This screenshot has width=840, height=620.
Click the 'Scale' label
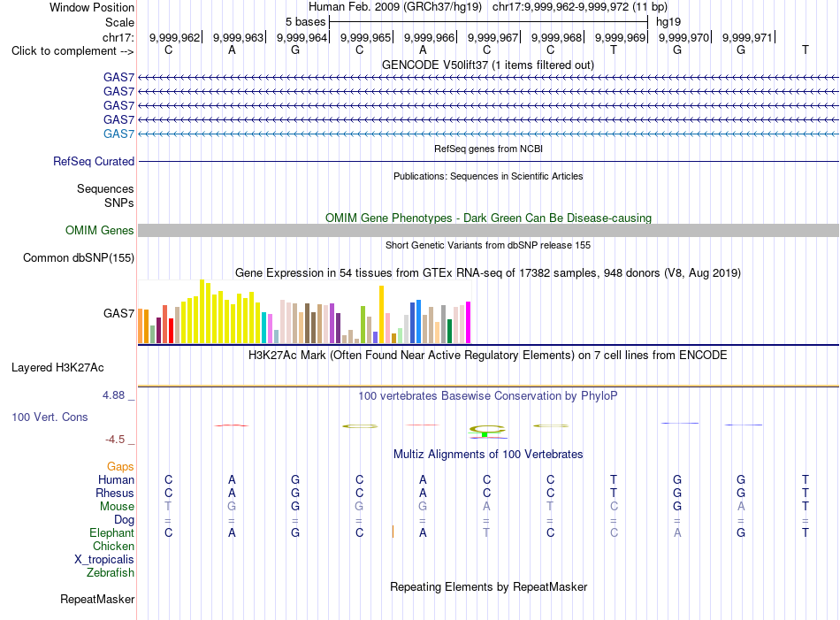tap(119, 22)
